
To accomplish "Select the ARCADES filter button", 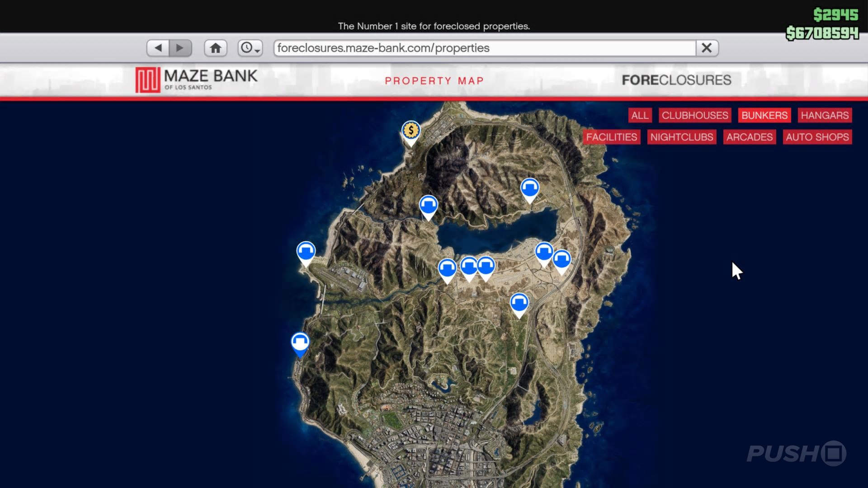I will (749, 137).
